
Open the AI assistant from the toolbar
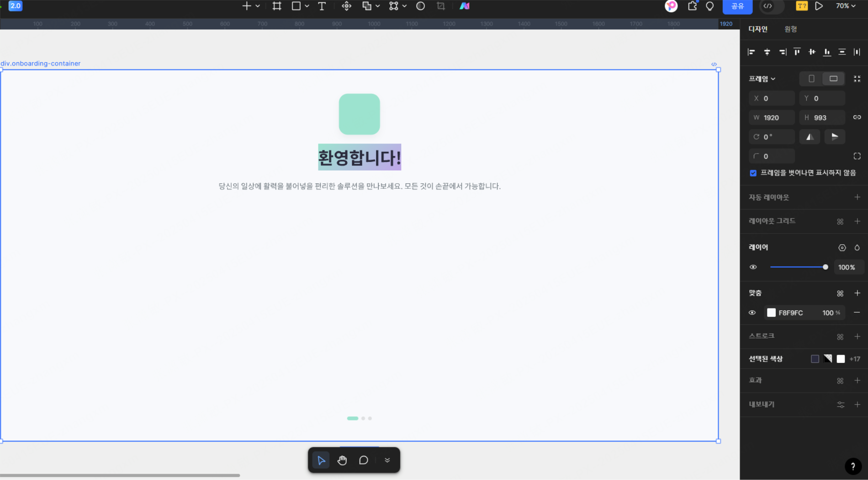464,6
